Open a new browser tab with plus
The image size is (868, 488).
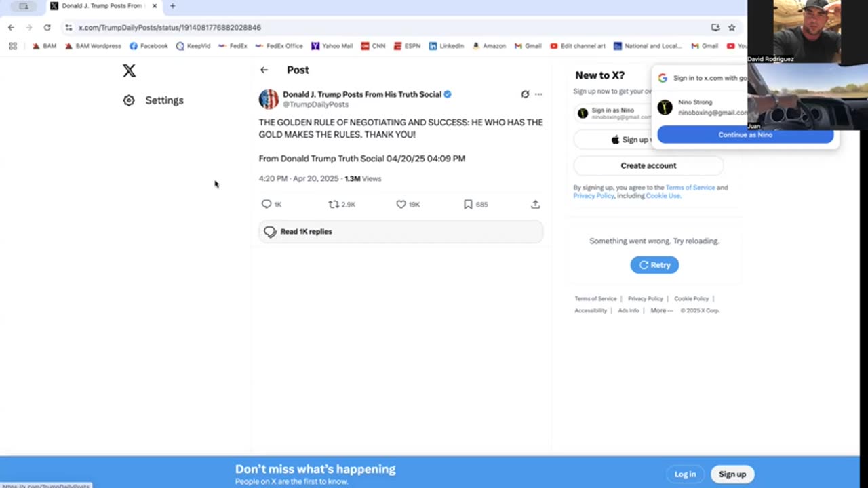pos(172,6)
